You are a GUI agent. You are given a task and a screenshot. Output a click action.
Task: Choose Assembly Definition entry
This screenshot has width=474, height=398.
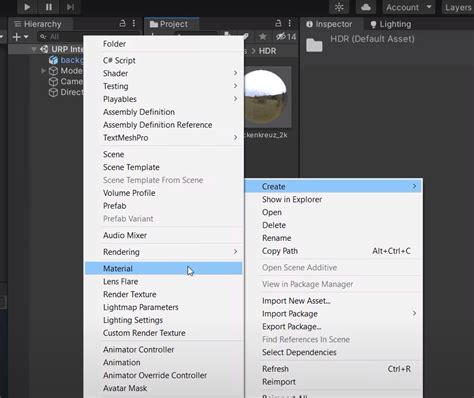coord(163,112)
